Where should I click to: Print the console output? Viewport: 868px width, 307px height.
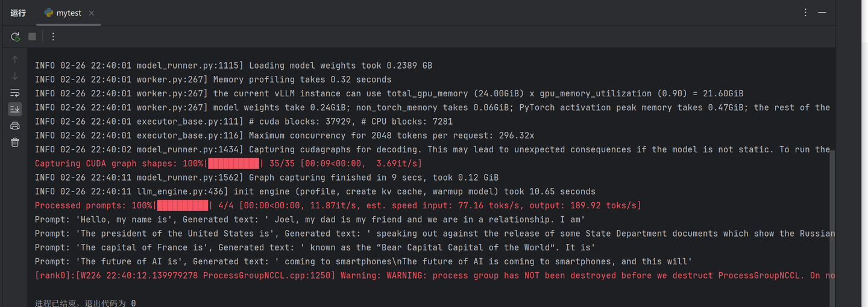point(15,126)
